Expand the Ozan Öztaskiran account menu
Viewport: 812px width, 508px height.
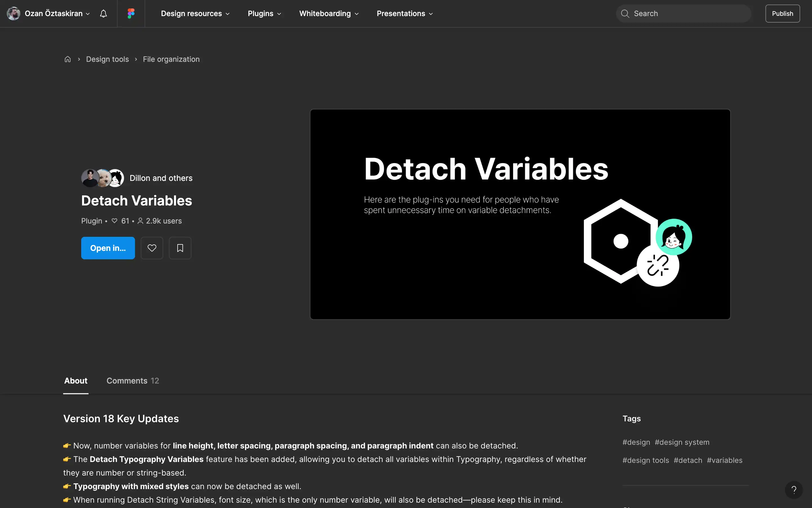click(x=57, y=14)
